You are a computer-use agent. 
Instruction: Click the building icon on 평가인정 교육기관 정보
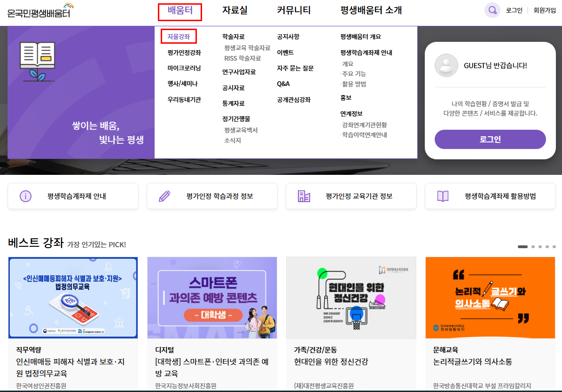pyautogui.click(x=304, y=196)
